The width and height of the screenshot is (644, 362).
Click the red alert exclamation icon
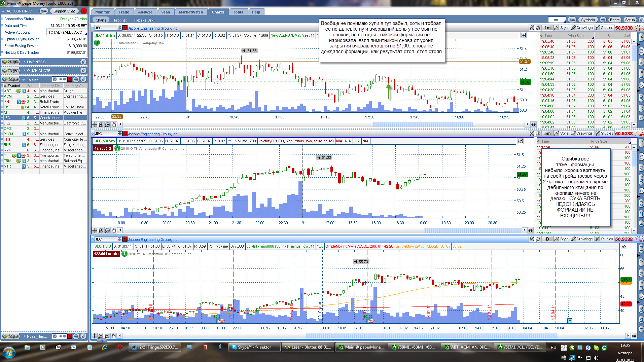click(x=83, y=11)
